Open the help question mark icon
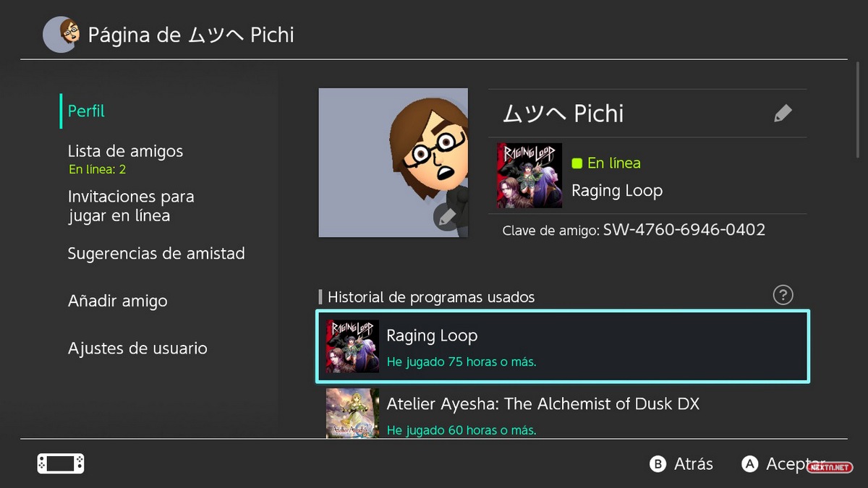Viewport: 868px width, 488px height. click(x=783, y=295)
